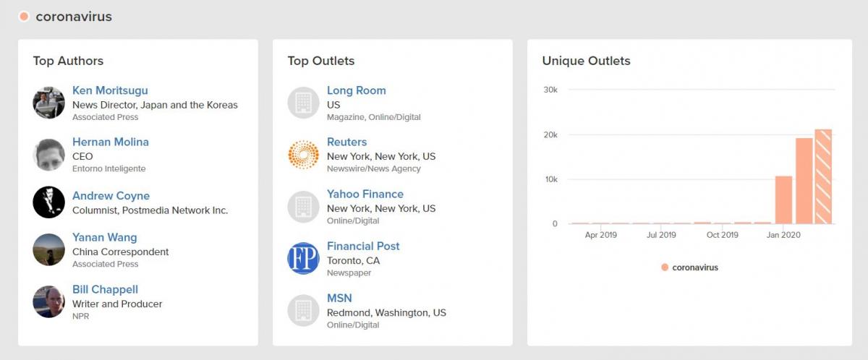Open the Reuters outlet link
Image resolution: width=868 pixels, height=360 pixels.
pos(346,142)
